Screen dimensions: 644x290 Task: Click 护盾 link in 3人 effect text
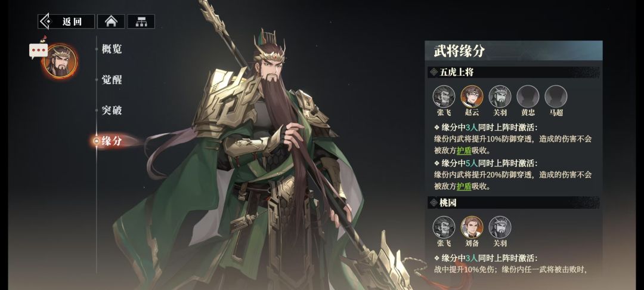(464, 150)
